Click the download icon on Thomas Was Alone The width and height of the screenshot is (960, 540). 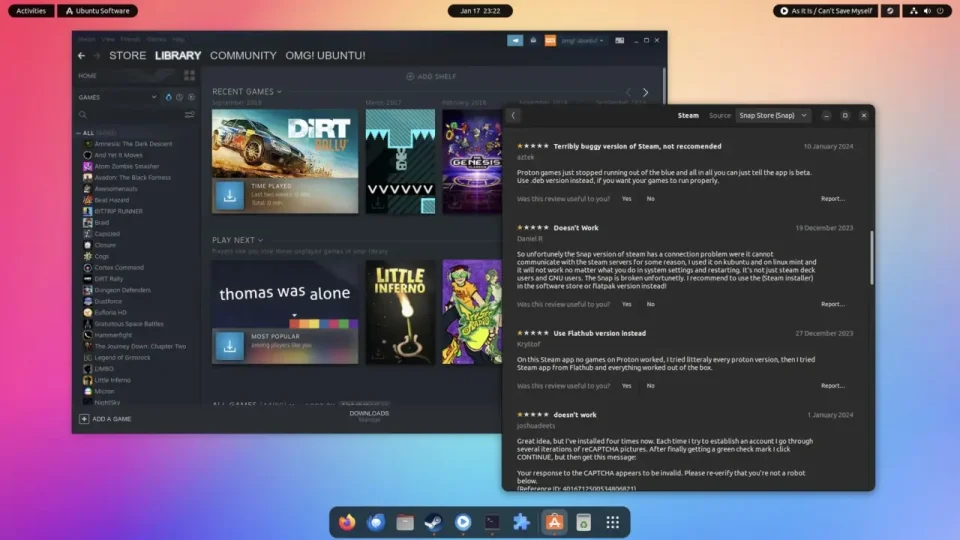230,346
